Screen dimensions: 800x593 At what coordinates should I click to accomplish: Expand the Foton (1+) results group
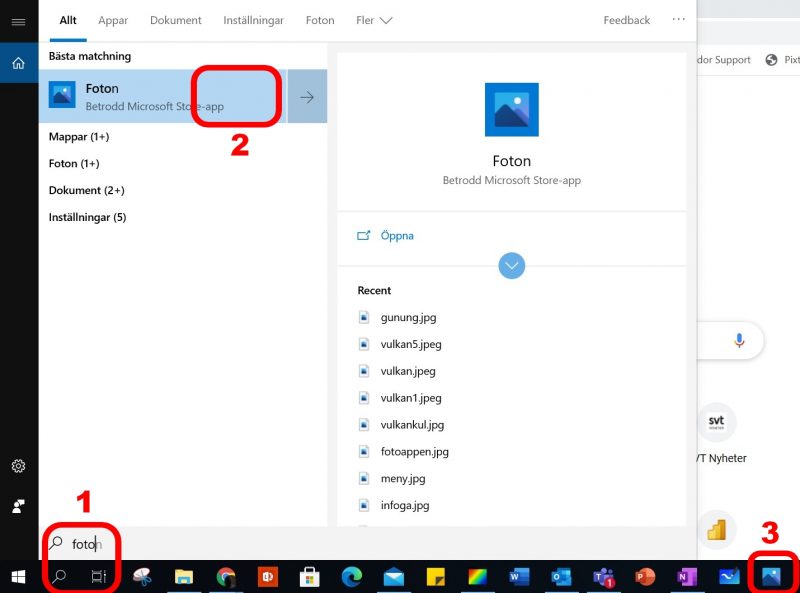[74, 163]
